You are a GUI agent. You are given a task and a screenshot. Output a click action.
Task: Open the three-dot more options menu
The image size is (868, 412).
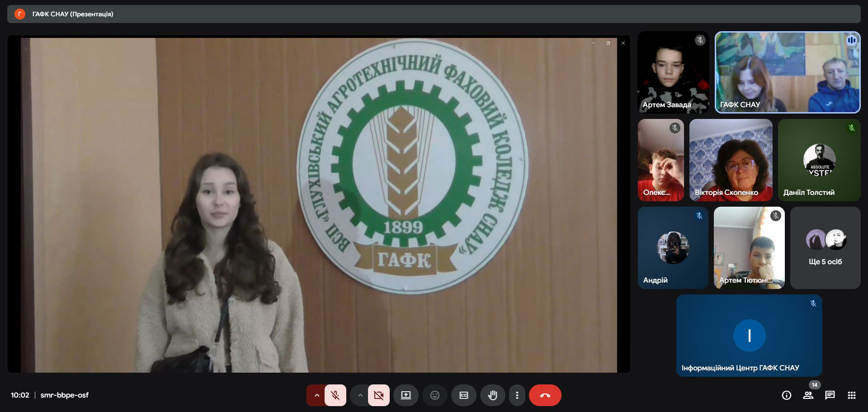[517, 395]
